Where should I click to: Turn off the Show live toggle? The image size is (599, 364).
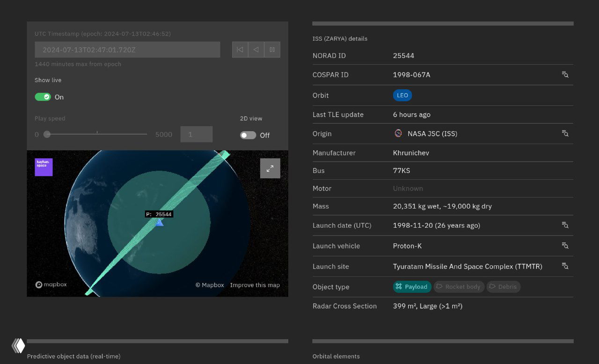[x=43, y=97]
